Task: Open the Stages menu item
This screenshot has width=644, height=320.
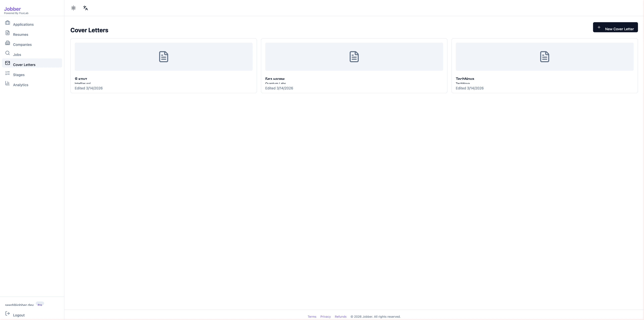Action: pos(19,75)
